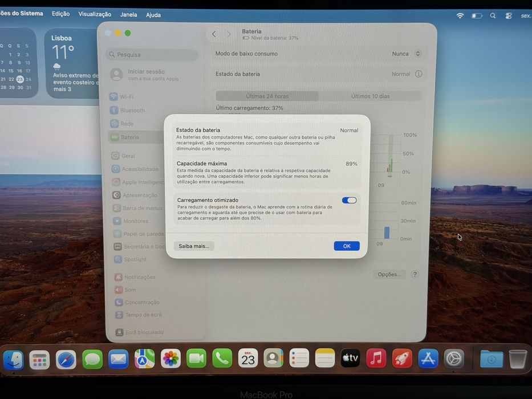This screenshot has height=399, width=532.
Task: Open Reminders app in the Dock
Action: (299, 358)
